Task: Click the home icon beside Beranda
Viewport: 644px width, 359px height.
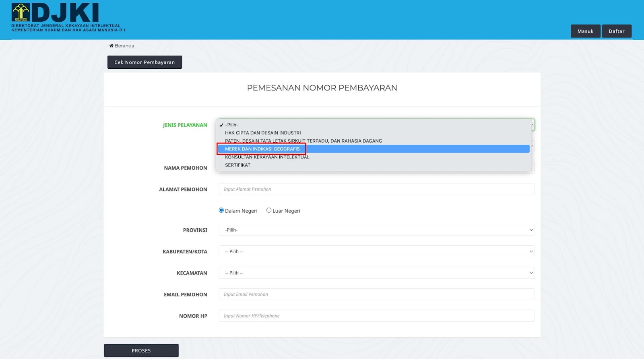Action: tap(111, 46)
